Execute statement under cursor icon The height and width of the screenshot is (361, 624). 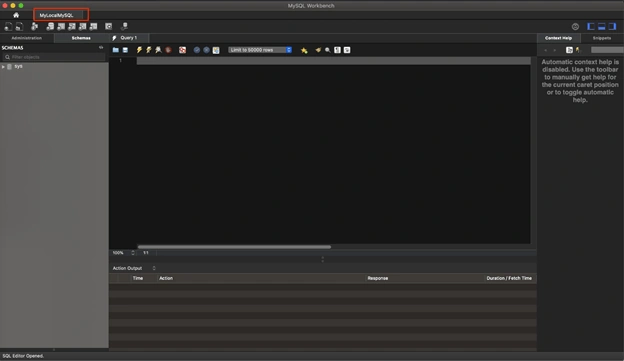(148, 50)
